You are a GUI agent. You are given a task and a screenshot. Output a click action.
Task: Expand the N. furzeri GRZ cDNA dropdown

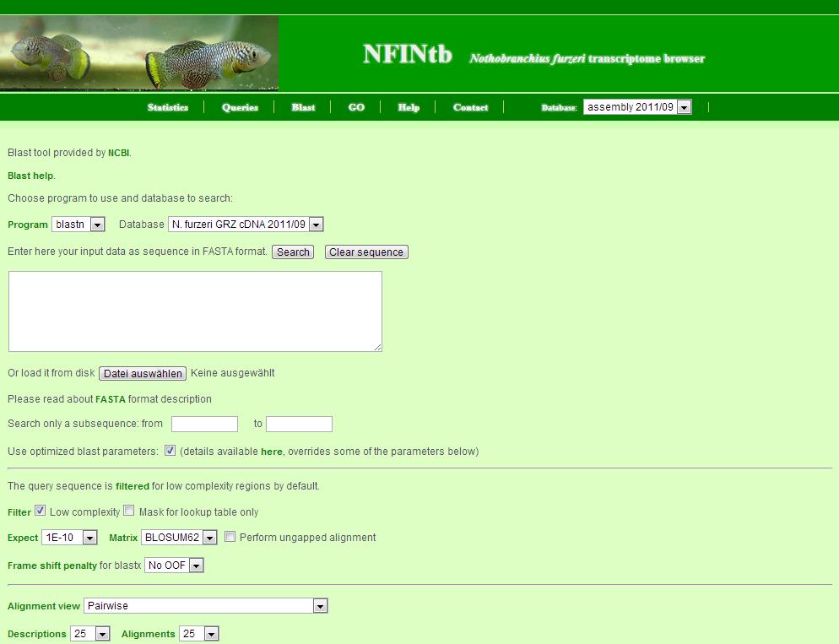(x=246, y=225)
